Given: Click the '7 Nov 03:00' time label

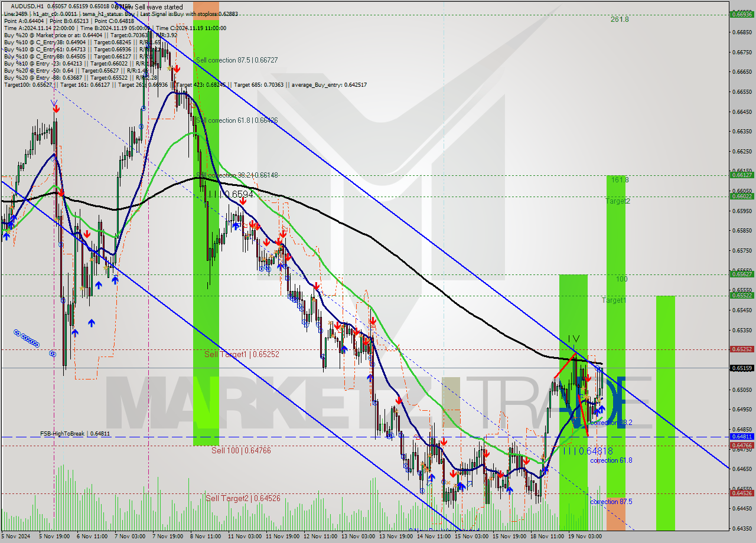Looking at the screenshot, I should coord(129,537).
